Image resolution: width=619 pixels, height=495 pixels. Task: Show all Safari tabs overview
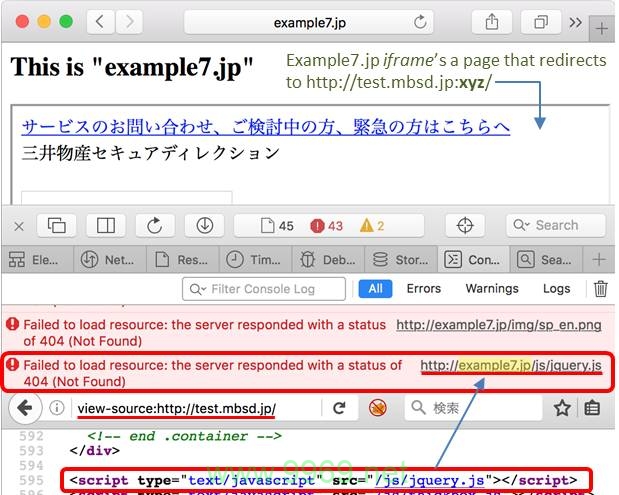pos(541,22)
